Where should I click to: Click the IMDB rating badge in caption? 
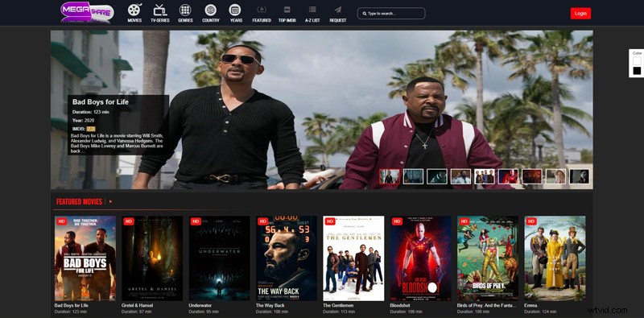click(x=91, y=129)
